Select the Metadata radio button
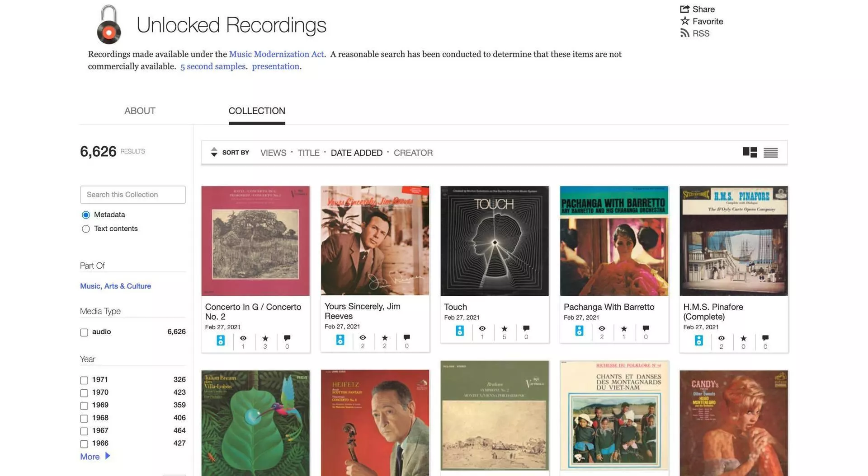 click(x=86, y=215)
